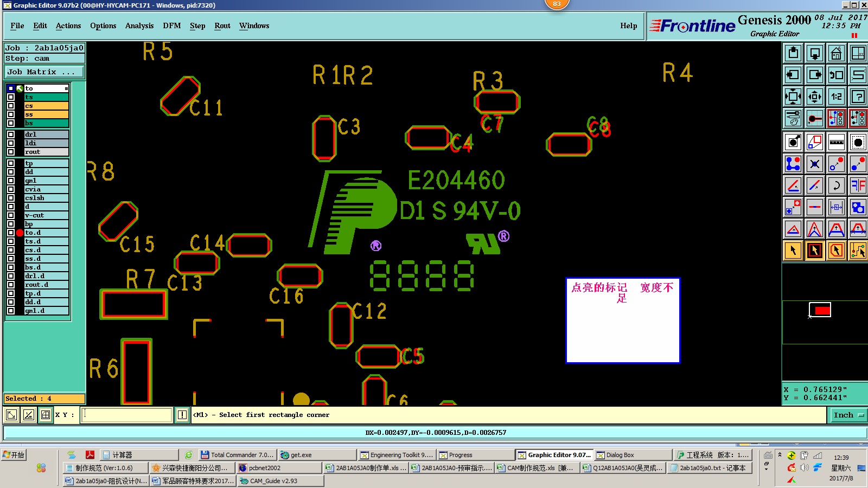The width and height of the screenshot is (868, 488).
Task: Switch to Engineering Toolkit taskbar button
Action: tap(397, 455)
